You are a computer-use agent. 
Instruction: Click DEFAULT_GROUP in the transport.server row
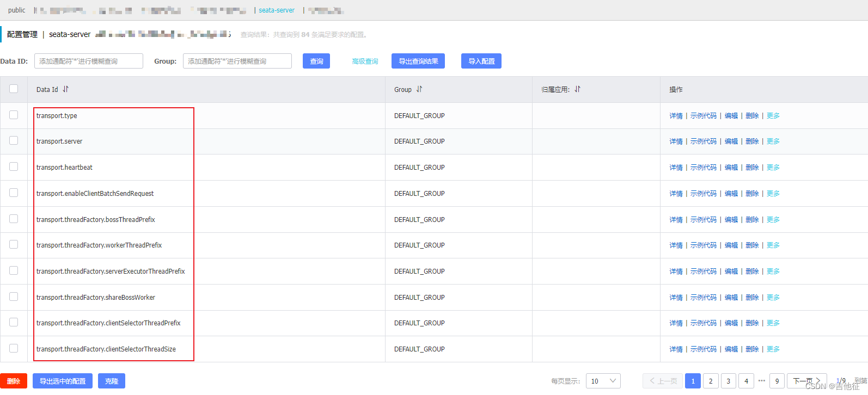[x=419, y=141]
